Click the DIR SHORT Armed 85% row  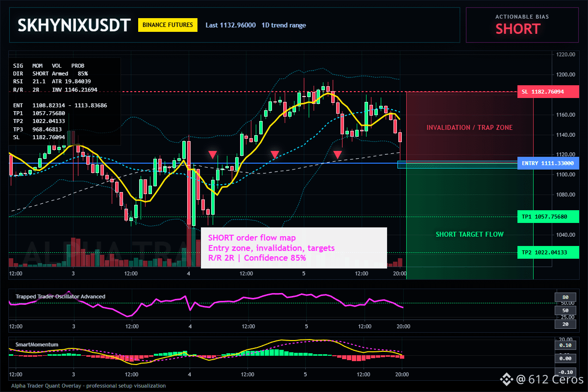50,73
